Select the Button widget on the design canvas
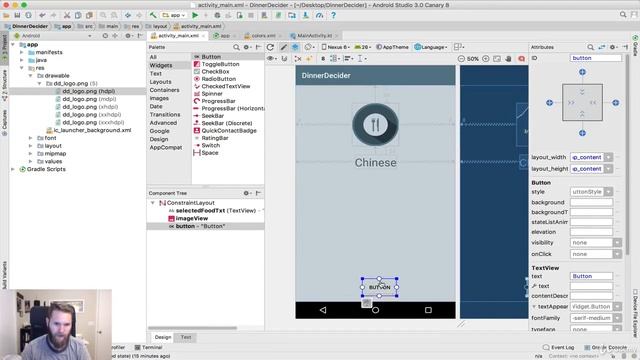This screenshot has width=640, height=360. 380,287
